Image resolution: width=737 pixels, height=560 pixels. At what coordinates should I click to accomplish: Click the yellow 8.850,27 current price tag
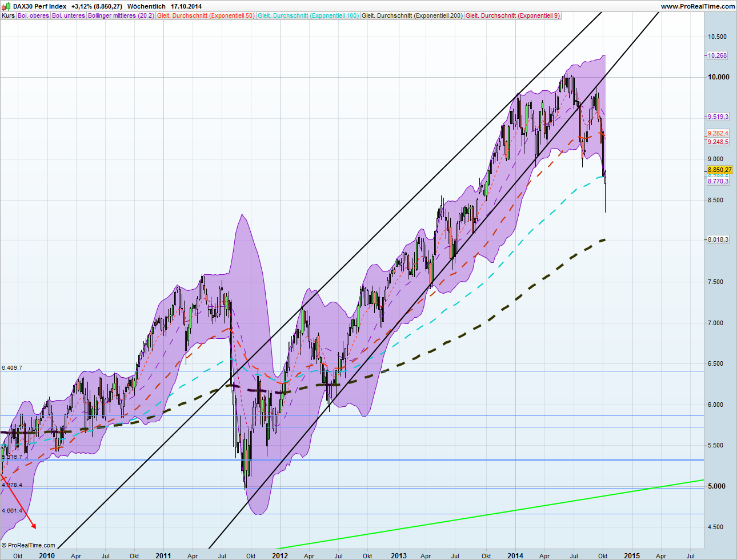(x=719, y=170)
